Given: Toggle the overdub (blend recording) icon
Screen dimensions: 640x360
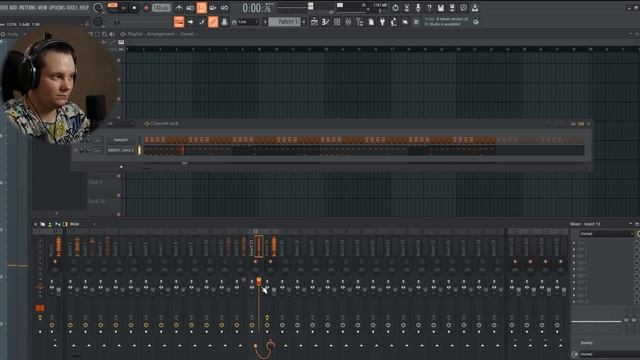Looking at the screenshot, I should pyautogui.click(x=213, y=8).
